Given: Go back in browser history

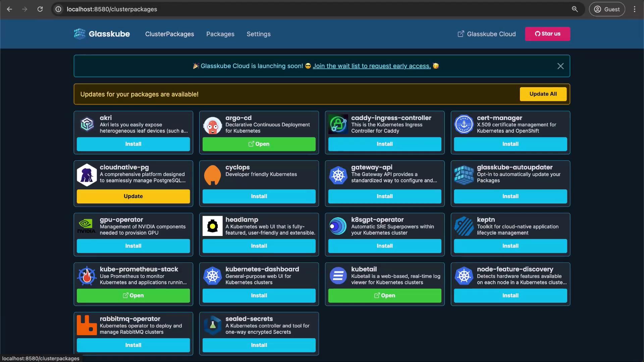Looking at the screenshot, I should (9, 9).
